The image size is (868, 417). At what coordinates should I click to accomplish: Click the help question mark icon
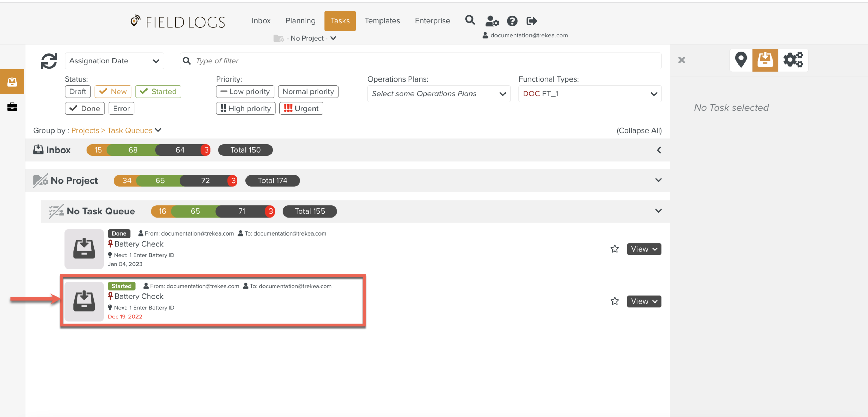pos(512,21)
